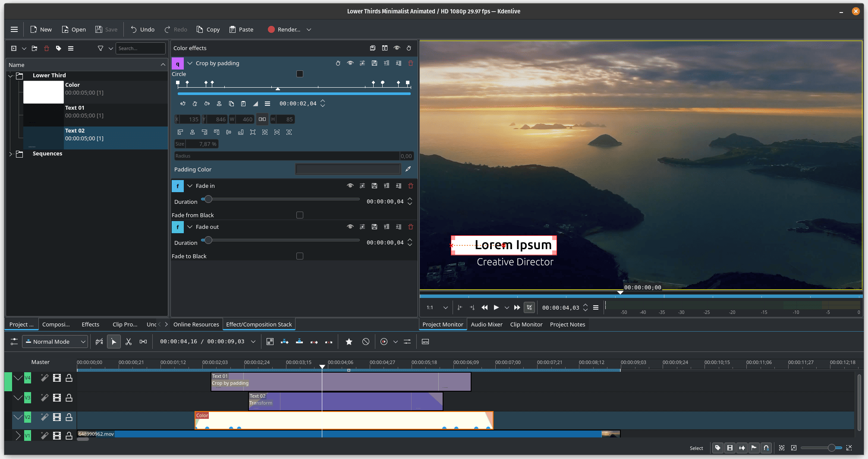Adjust the Fade out Duration slider
Viewport: 868px width, 459px height.
click(x=280, y=240)
